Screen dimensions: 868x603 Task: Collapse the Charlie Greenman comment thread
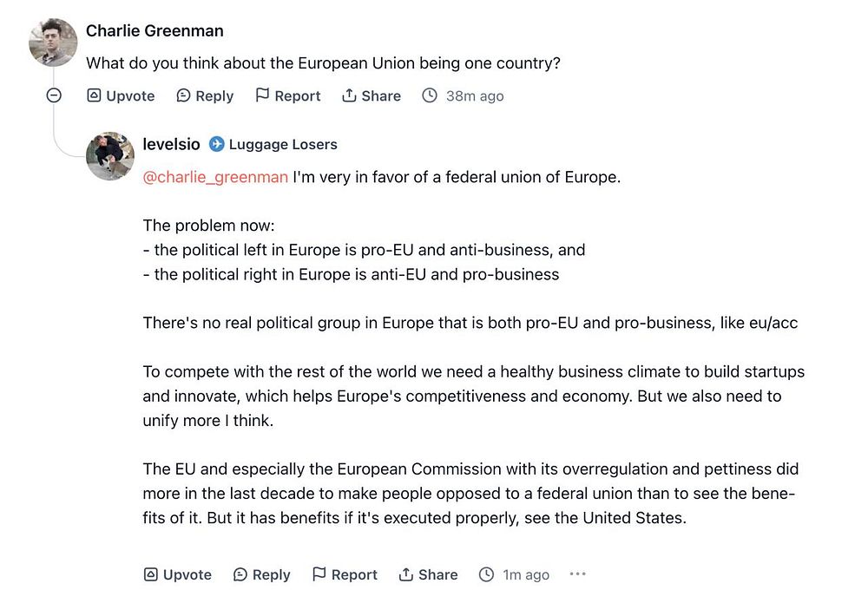(54, 95)
